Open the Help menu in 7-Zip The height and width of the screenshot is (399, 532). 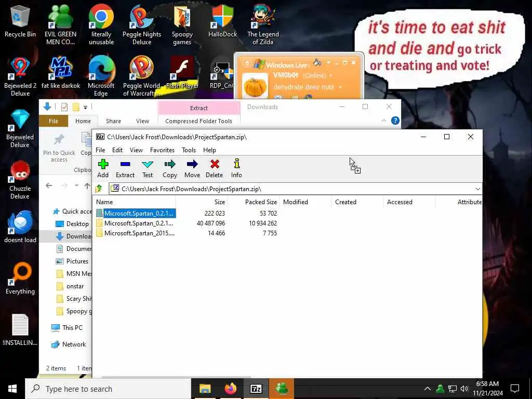coord(209,150)
